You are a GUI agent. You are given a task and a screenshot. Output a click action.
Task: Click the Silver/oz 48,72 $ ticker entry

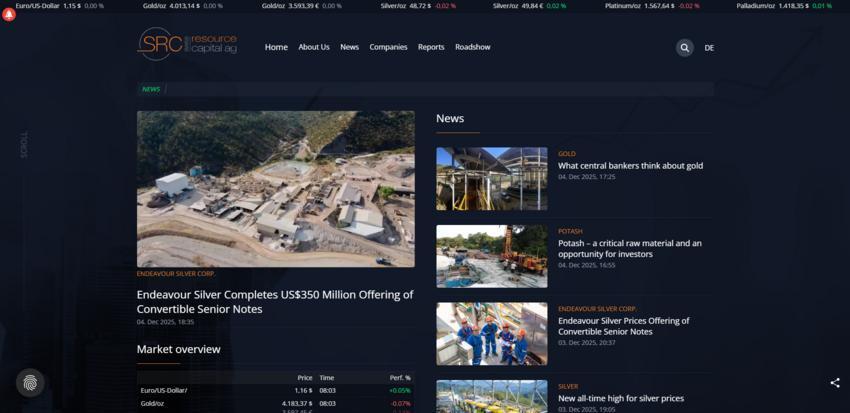418,6
